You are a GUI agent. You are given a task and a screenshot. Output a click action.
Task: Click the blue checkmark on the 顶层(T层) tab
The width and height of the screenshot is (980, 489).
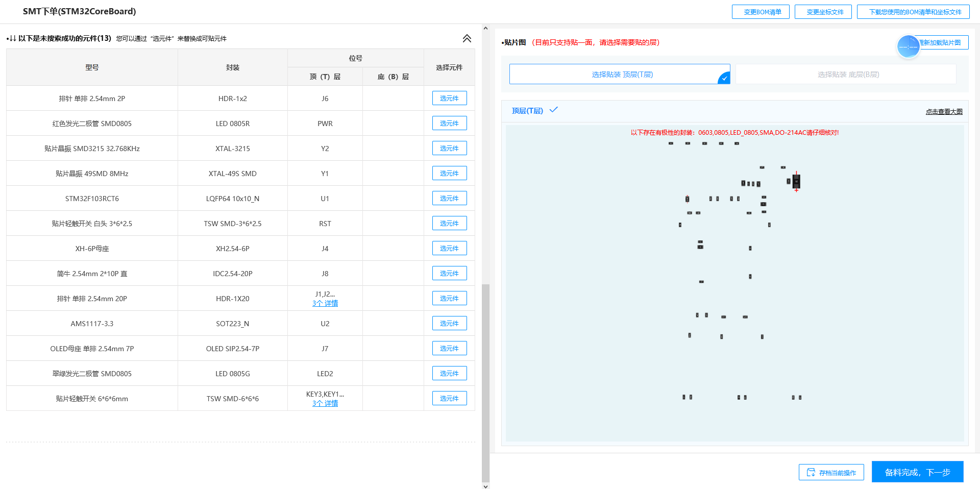tap(724, 78)
